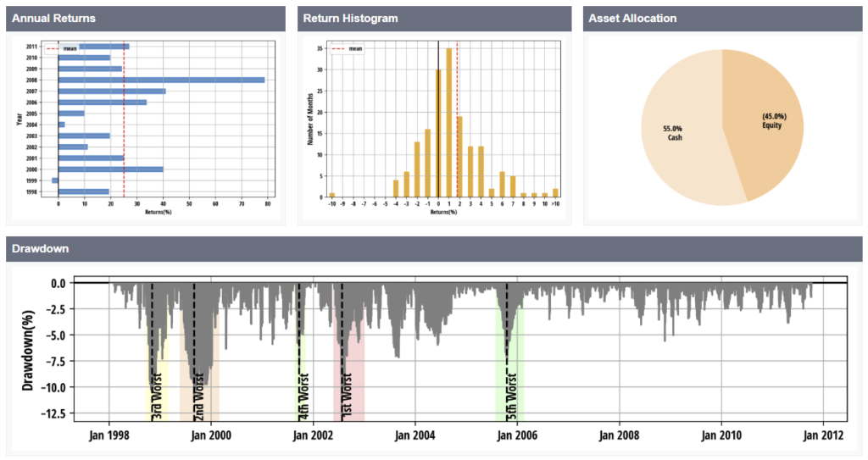Click the 2008 bar in Annual Returns
The image size is (868, 460).
click(161, 80)
